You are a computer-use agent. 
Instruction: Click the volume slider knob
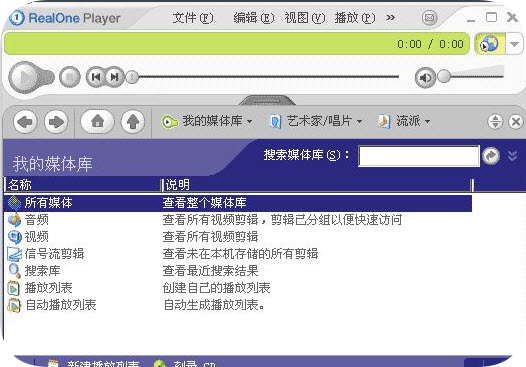click(x=444, y=76)
